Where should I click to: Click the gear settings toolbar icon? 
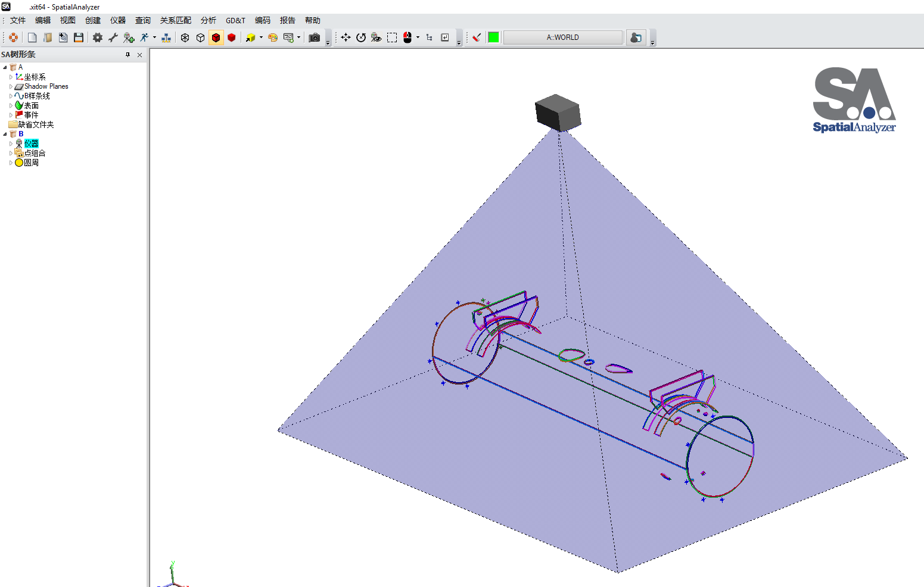click(x=98, y=38)
